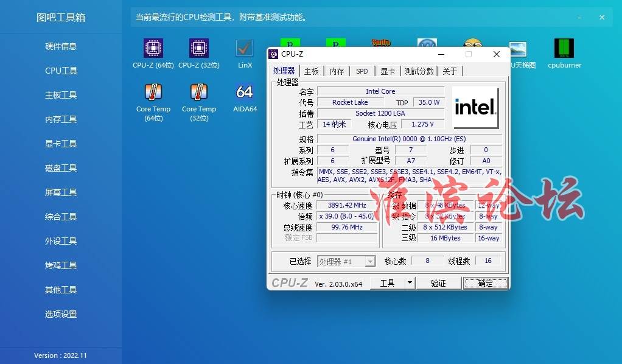The height and width of the screenshot is (364, 622).
Task: Click the core speed '3891.42 MHz'
Action: click(x=347, y=205)
